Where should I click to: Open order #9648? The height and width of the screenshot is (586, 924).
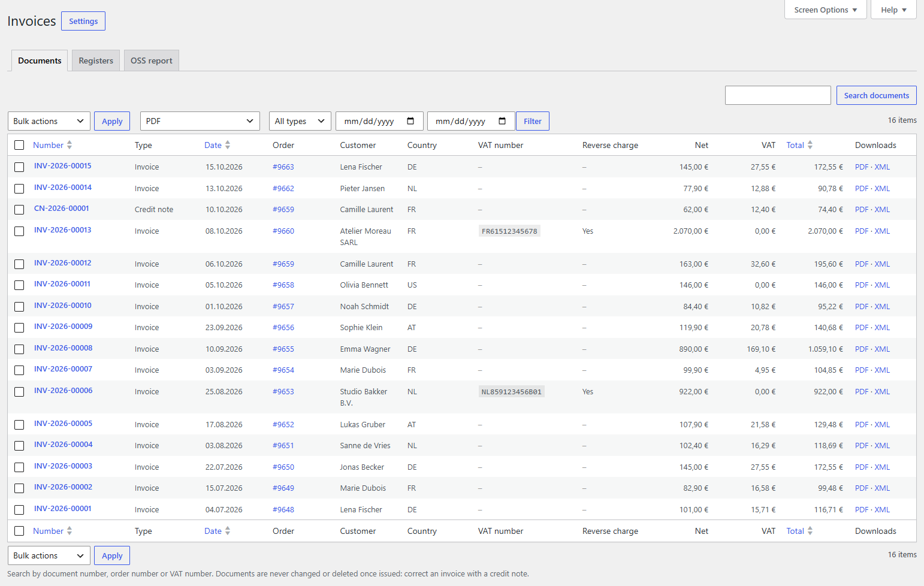(x=283, y=510)
